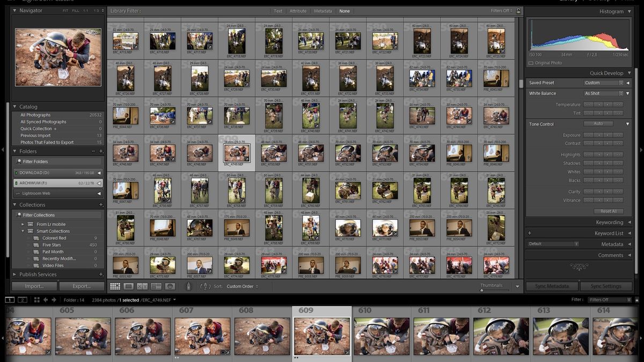Select Text tab in Library Filter
The width and height of the screenshot is (644, 362).
(278, 11)
